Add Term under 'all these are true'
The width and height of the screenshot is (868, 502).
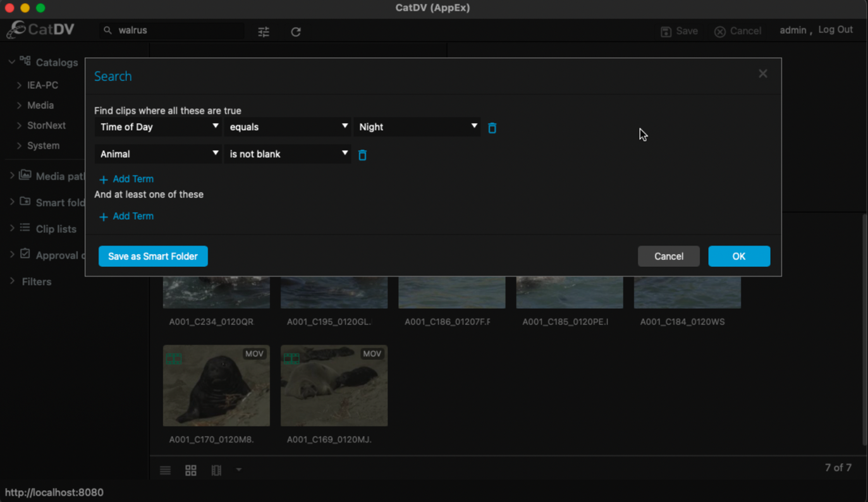click(126, 179)
